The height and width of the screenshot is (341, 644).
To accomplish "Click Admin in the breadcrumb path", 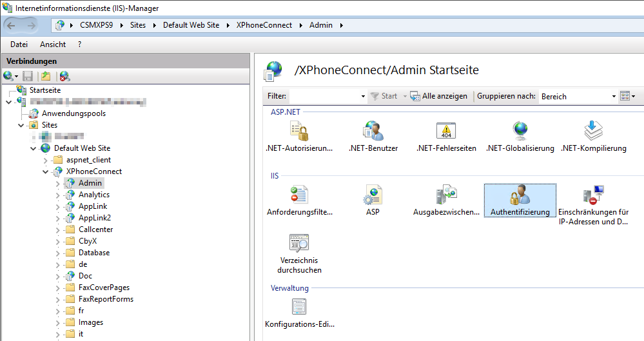I will [321, 25].
